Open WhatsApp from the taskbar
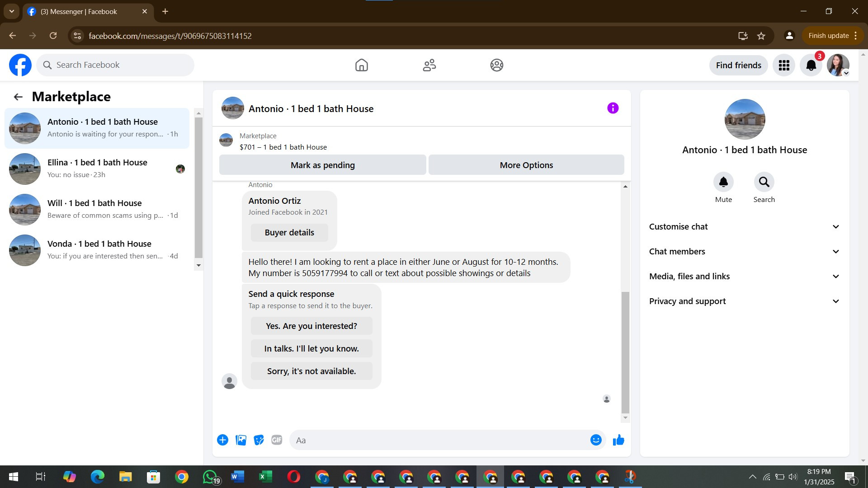This screenshot has height=488, width=868. [210, 477]
